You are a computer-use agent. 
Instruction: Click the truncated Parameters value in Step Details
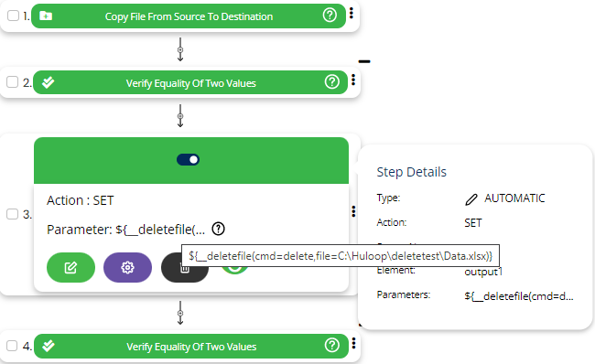(519, 296)
